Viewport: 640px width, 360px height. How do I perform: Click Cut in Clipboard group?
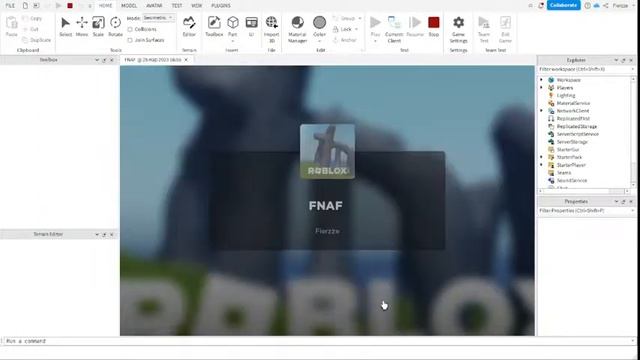coord(31,29)
